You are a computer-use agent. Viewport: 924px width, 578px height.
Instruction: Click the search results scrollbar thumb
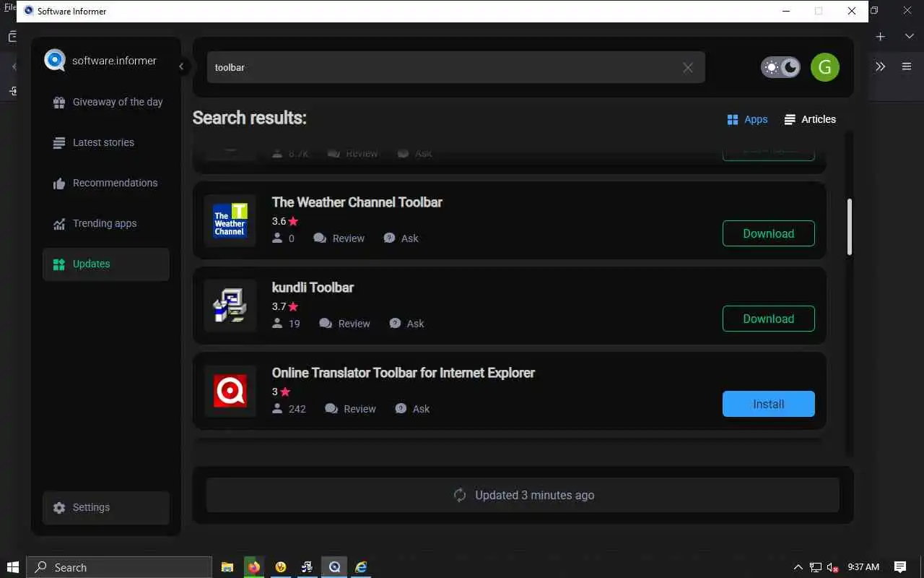tap(850, 227)
